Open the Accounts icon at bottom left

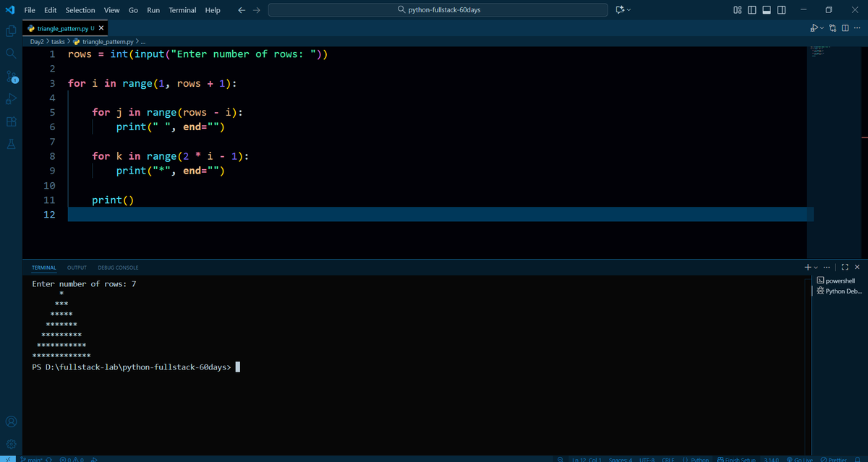10,421
